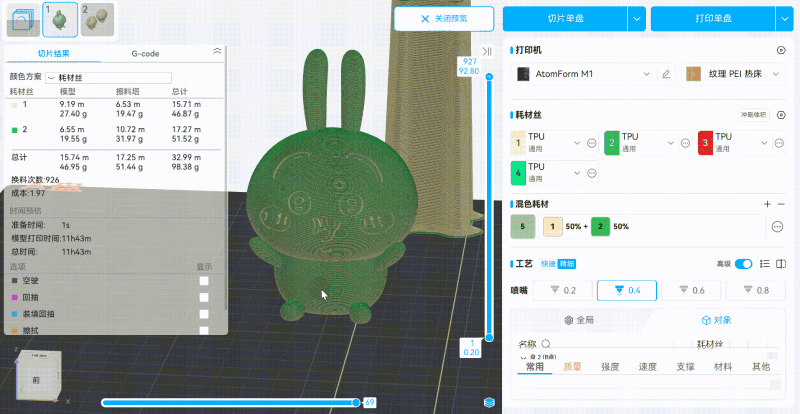Switch to the 切片结果 tab
Image resolution: width=800 pixels, height=414 pixels.
coord(54,54)
